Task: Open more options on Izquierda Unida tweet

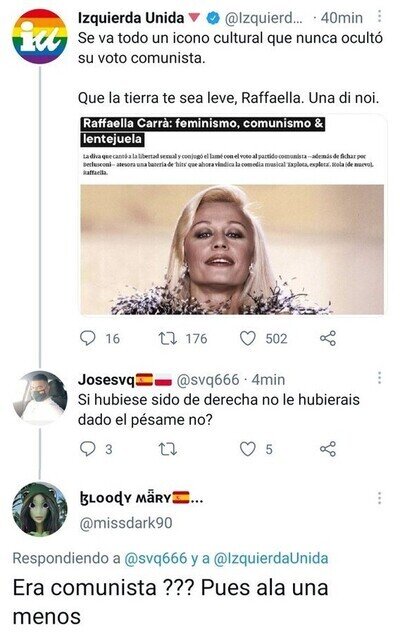Action: (x=379, y=16)
